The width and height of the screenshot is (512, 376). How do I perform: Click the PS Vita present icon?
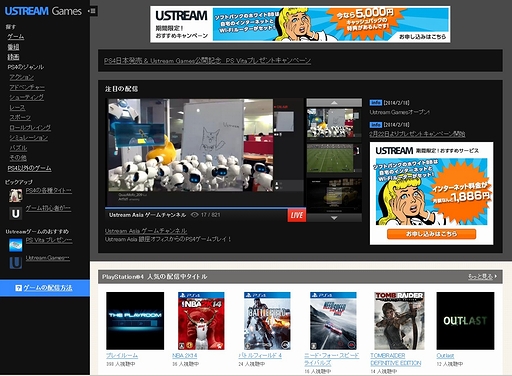15,245
